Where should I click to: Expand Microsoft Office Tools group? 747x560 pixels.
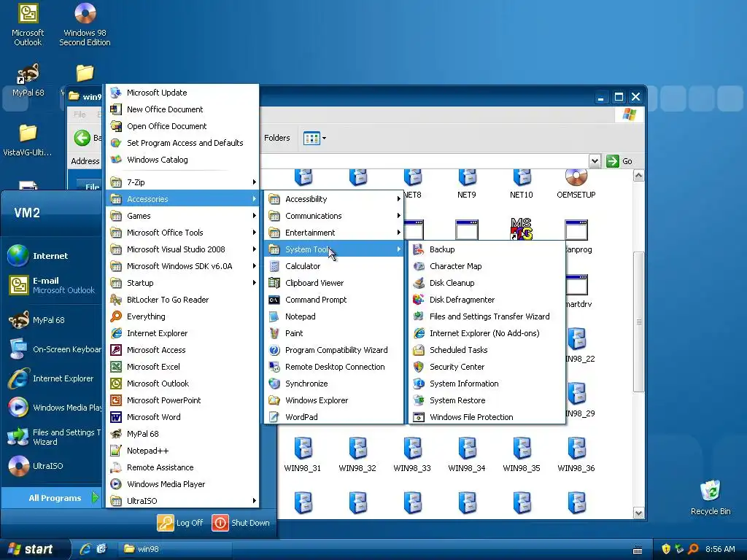coord(182,233)
